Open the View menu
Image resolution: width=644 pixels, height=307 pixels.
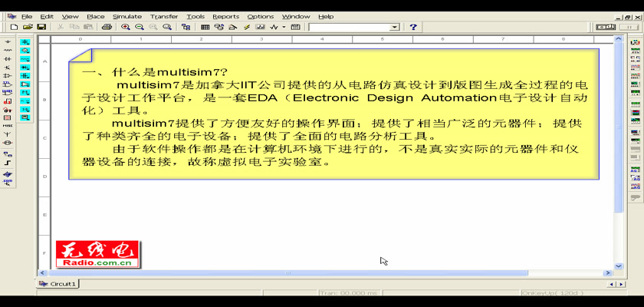point(71,16)
